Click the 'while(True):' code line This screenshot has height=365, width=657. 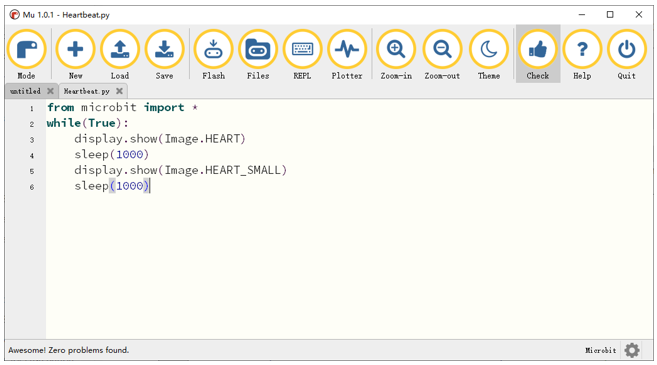[88, 123]
